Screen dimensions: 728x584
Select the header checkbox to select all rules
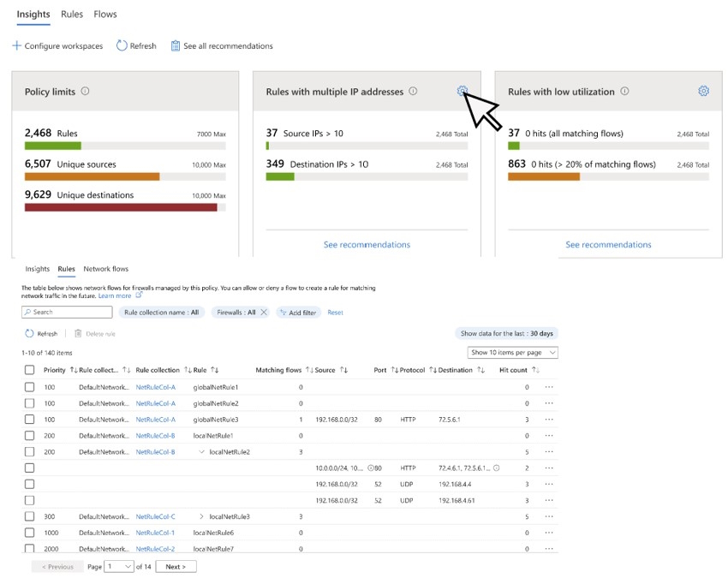pyautogui.click(x=30, y=370)
